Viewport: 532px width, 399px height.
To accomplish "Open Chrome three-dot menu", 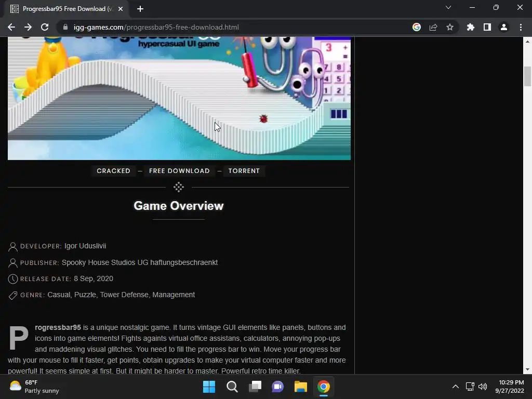I will click(x=521, y=27).
